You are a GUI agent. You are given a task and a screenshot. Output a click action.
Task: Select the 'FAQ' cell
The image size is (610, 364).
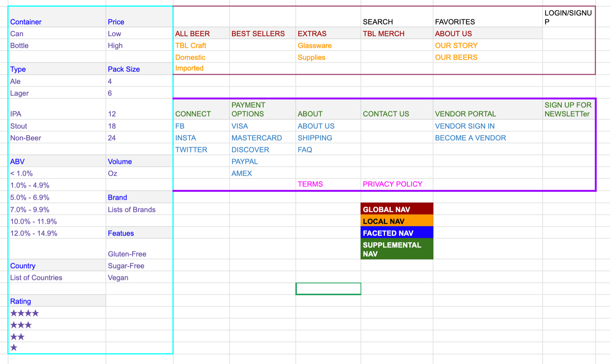click(328, 149)
